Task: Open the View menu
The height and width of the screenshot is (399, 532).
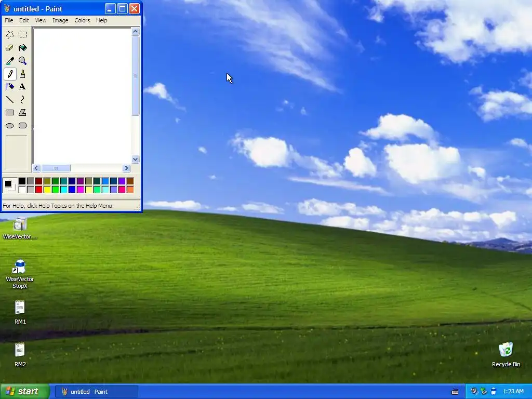Action: 41,20
